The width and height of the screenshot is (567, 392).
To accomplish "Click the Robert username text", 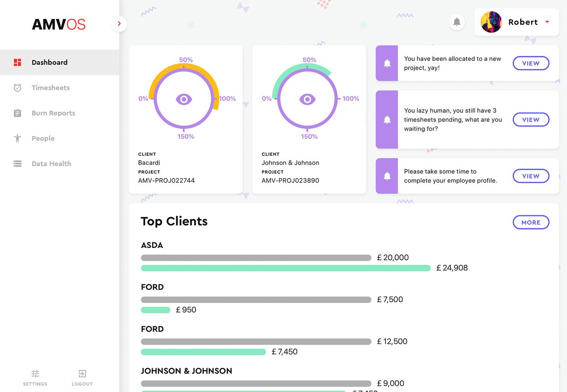I will 523,22.
